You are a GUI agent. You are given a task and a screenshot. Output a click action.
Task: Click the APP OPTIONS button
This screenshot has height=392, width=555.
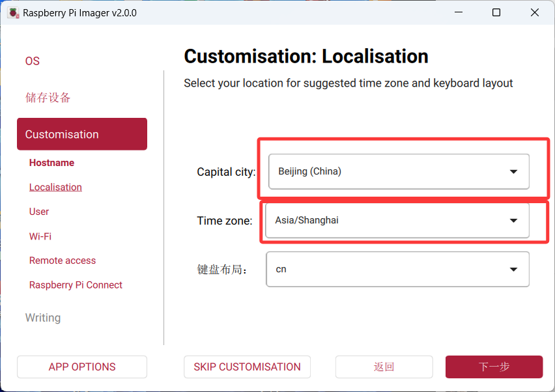coord(82,367)
